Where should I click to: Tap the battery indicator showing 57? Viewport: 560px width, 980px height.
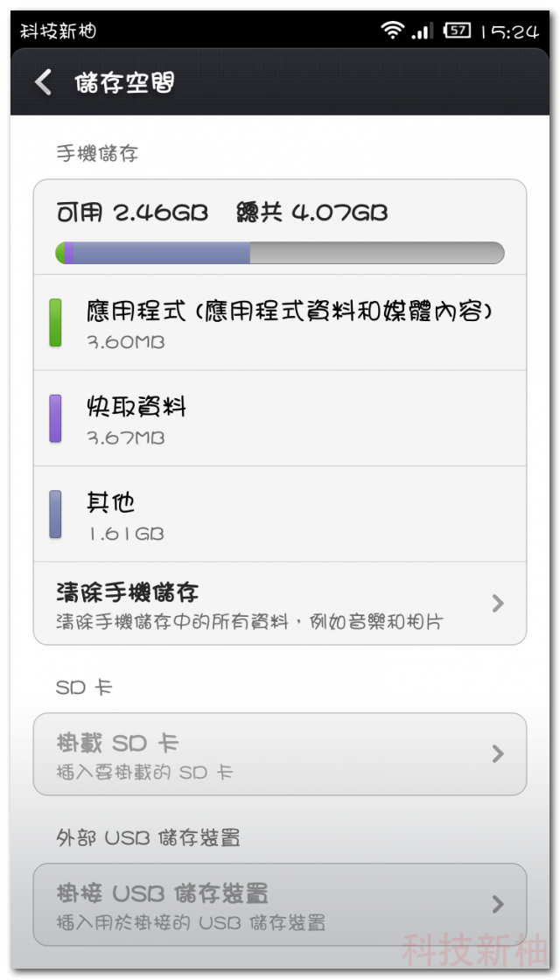(456, 30)
